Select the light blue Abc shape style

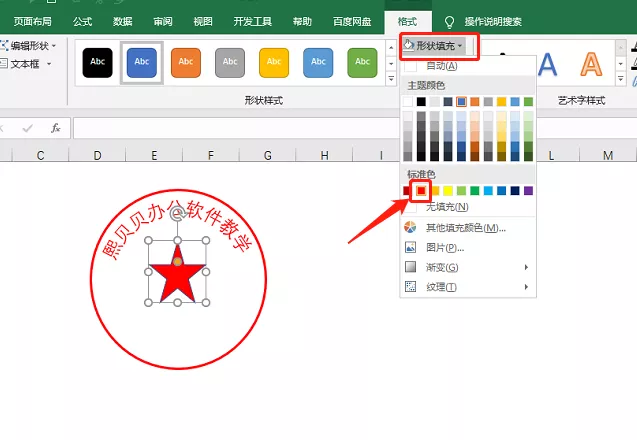(318, 63)
